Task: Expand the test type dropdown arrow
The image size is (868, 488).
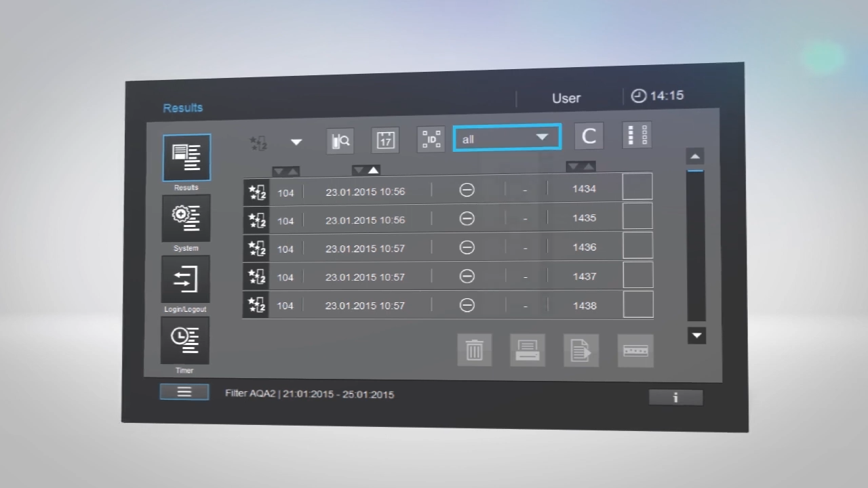Action: pos(296,142)
